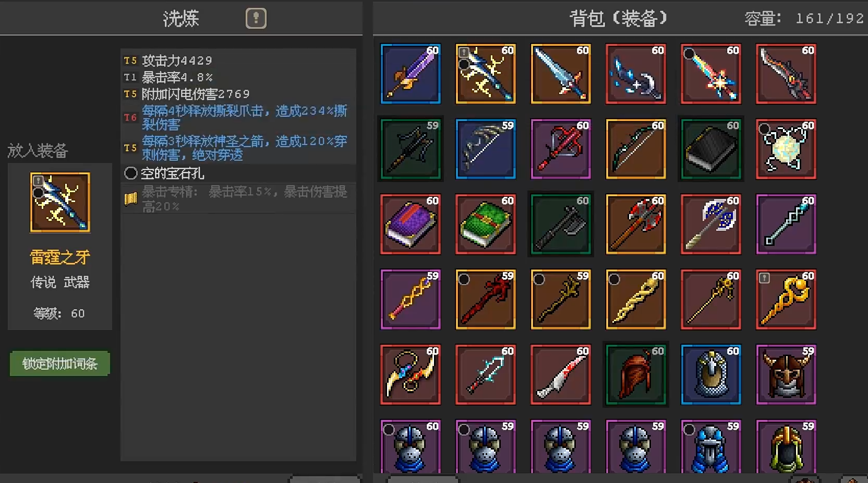868x483 pixels.
Task: Select the purple sword in the backpack
Action: pos(411,74)
